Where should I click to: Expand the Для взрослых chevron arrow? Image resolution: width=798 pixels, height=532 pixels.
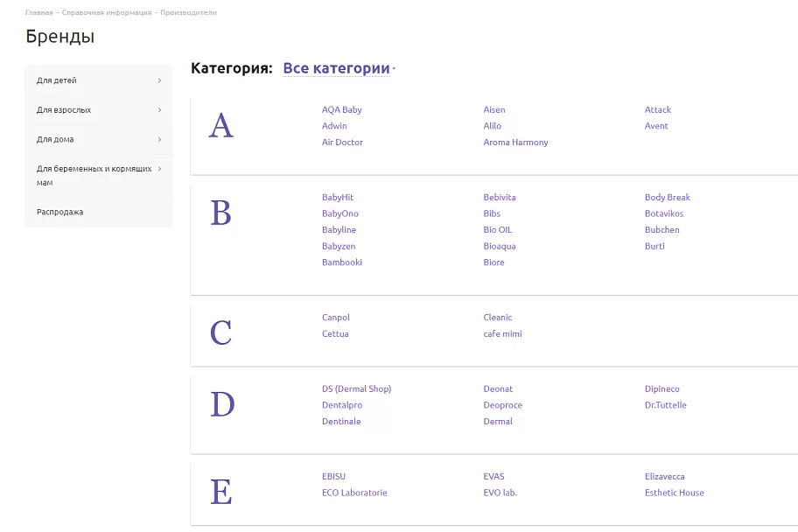(x=159, y=110)
